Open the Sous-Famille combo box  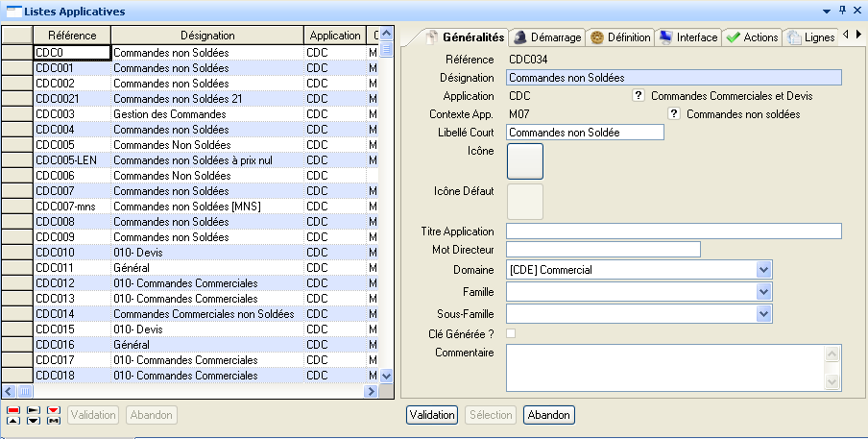pyautogui.click(x=764, y=314)
